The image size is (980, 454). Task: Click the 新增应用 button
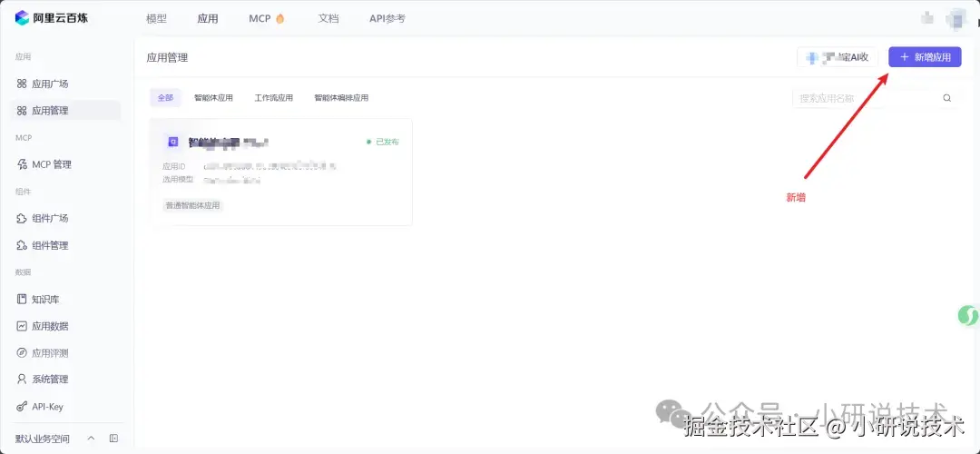(x=925, y=57)
